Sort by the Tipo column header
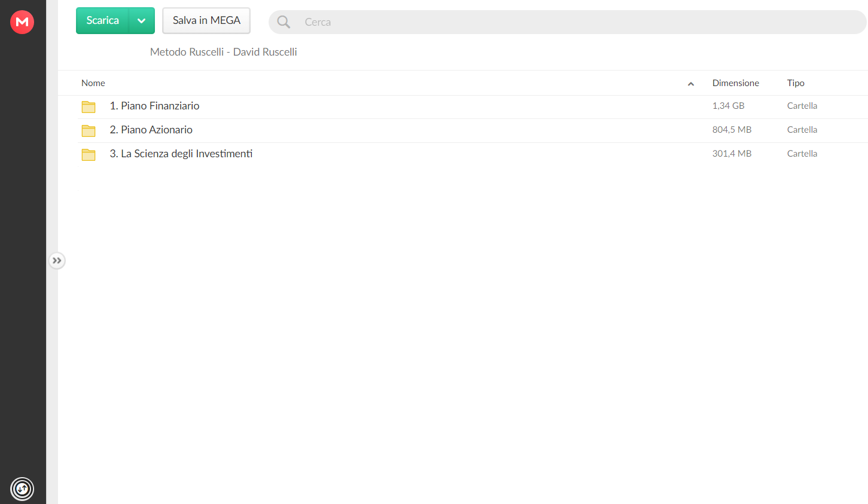This screenshot has width=868, height=504. (796, 83)
